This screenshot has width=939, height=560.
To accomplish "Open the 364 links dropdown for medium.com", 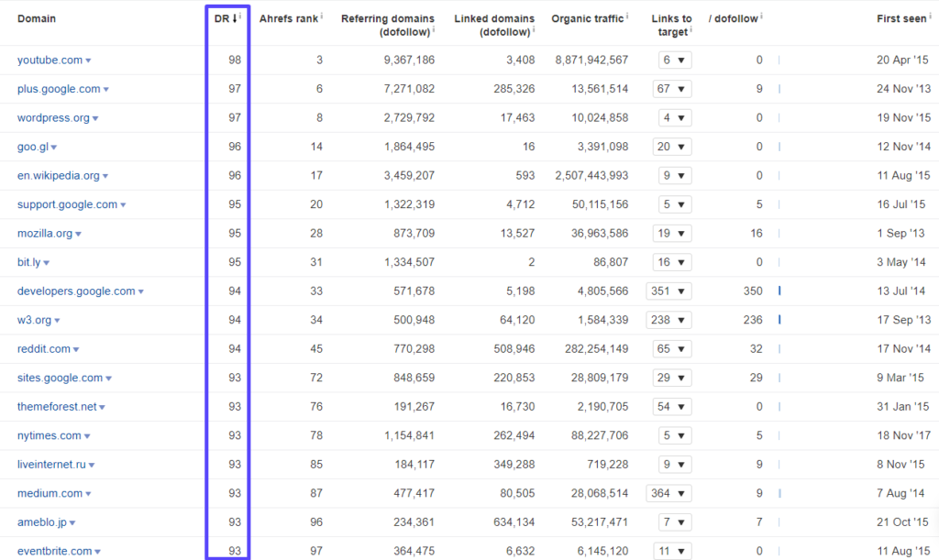I will click(669, 494).
